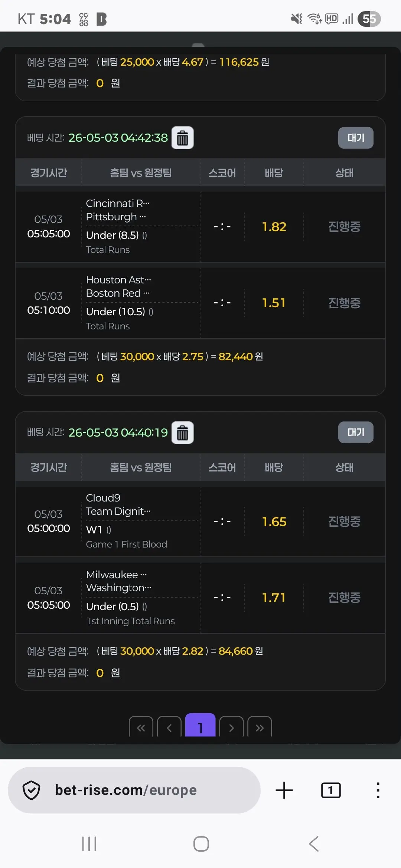Tap 대기 status button on 04:40:19 bet
This screenshot has height=868, width=401.
356,433
